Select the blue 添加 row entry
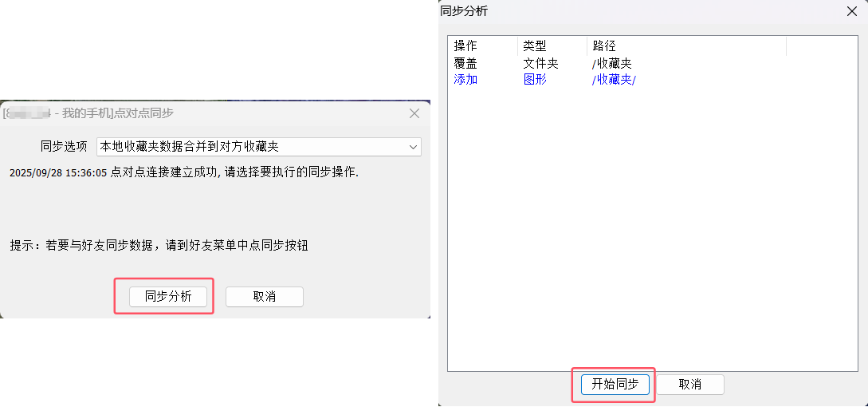The height and width of the screenshot is (407, 868). [465, 79]
